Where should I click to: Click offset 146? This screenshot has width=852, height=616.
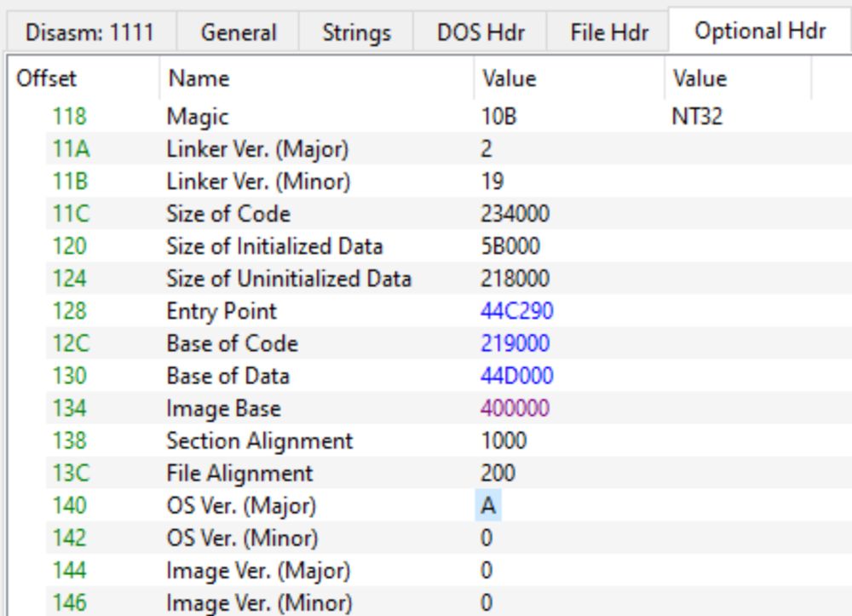coord(70,602)
